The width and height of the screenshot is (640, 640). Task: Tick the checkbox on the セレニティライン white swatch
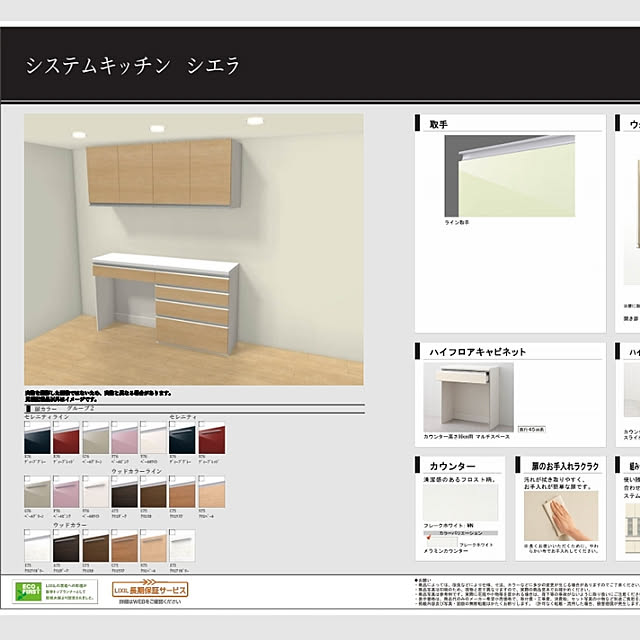pyautogui.click(x=143, y=424)
